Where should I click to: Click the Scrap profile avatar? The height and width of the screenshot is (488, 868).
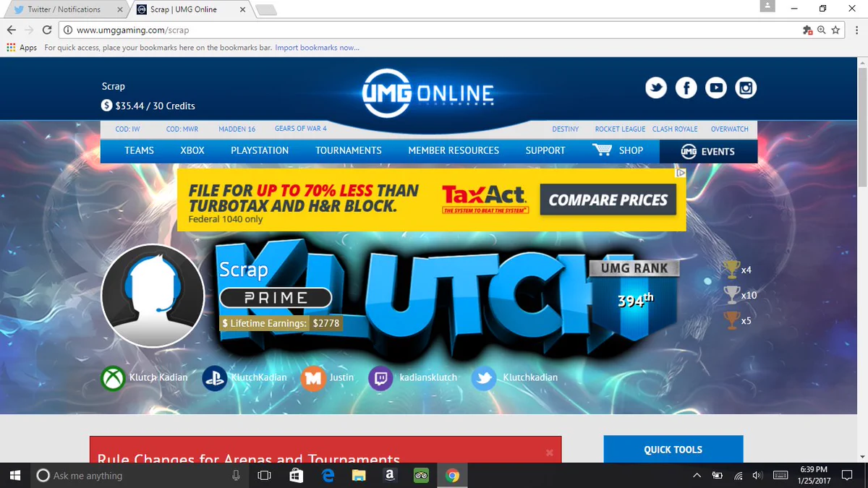coord(153,296)
